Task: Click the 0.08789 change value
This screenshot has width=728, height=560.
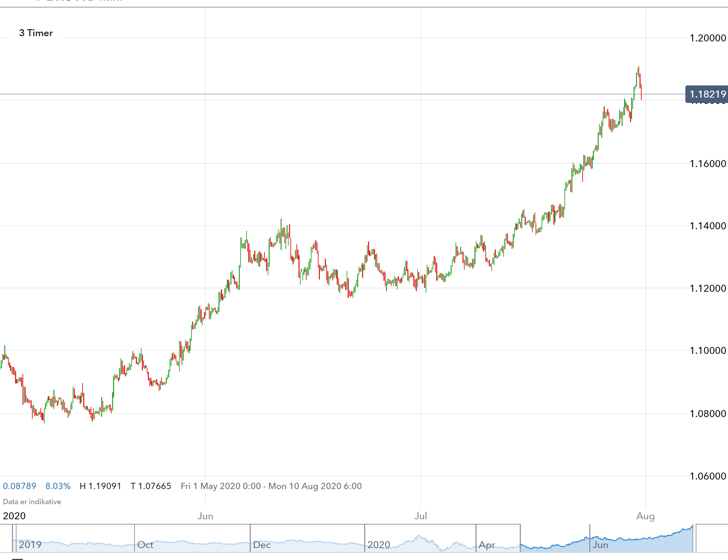Action: (20, 486)
